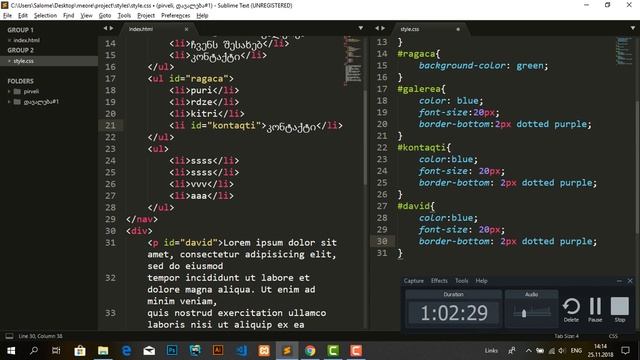Open the Preferences menu
This screenshot has height=360, width=640.
(176, 16)
